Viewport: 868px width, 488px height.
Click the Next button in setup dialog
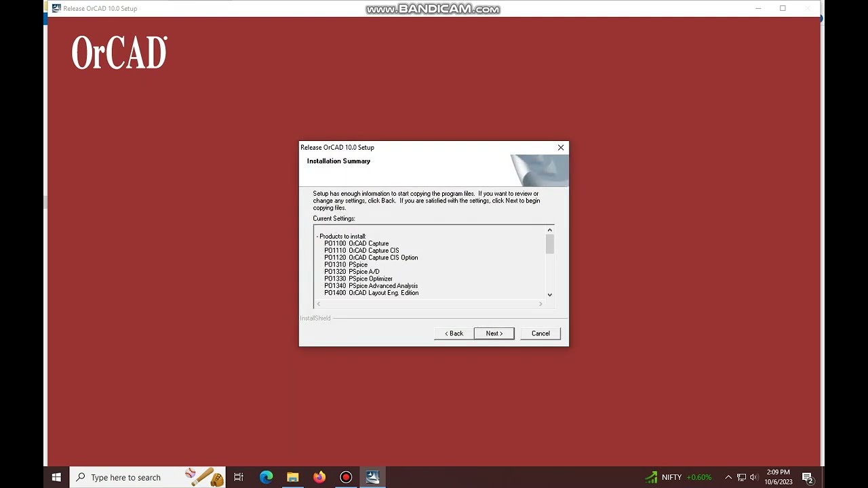click(x=494, y=333)
